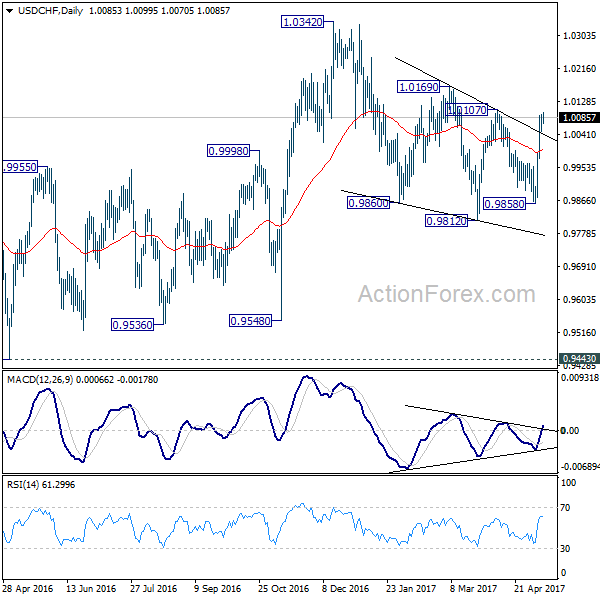Click the current price tag 1.00857

(579, 117)
